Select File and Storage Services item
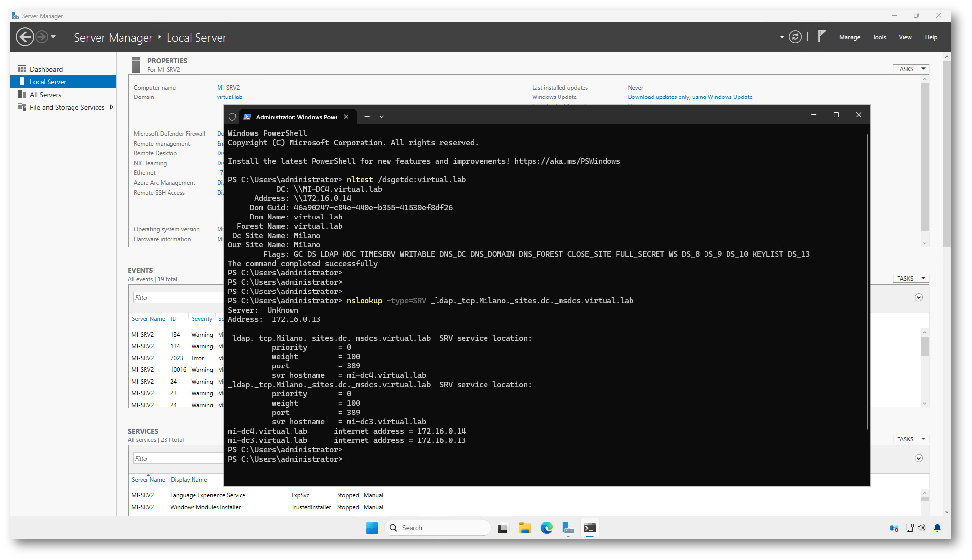Viewport: 972px width, 560px height. tap(63, 107)
